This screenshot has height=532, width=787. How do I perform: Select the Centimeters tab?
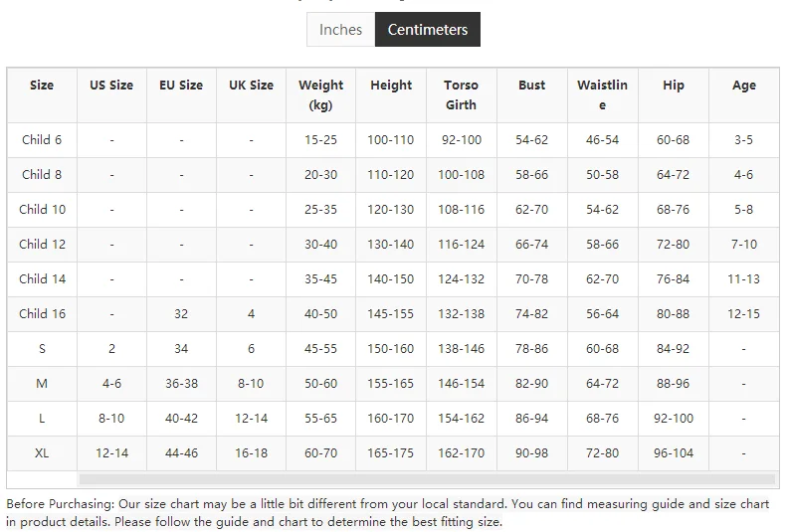[427, 30]
